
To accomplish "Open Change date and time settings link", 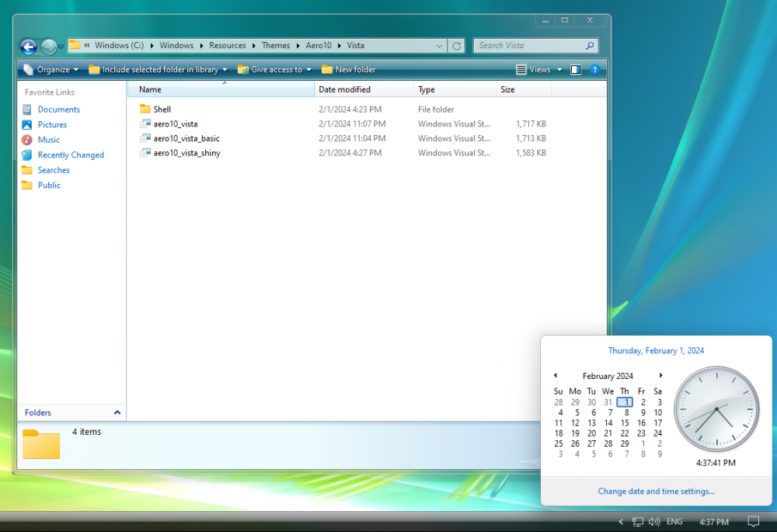I will (x=656, y=491).
